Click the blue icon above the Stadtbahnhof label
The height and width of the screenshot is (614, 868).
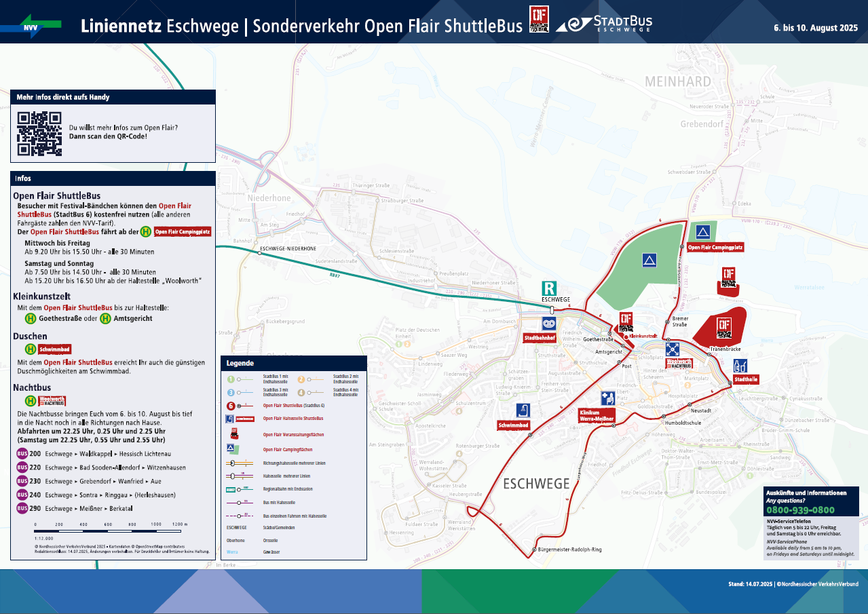pos(549,324)
